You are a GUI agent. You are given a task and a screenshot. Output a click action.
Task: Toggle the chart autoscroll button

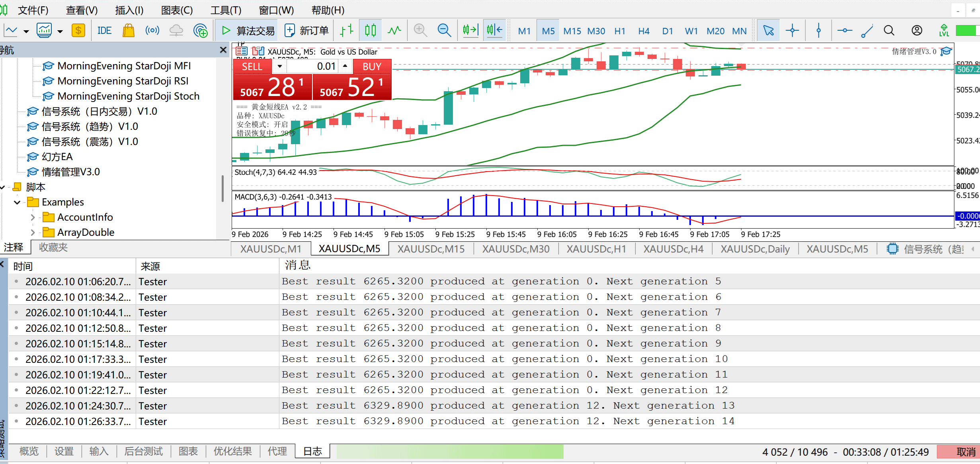coord(470,31)
